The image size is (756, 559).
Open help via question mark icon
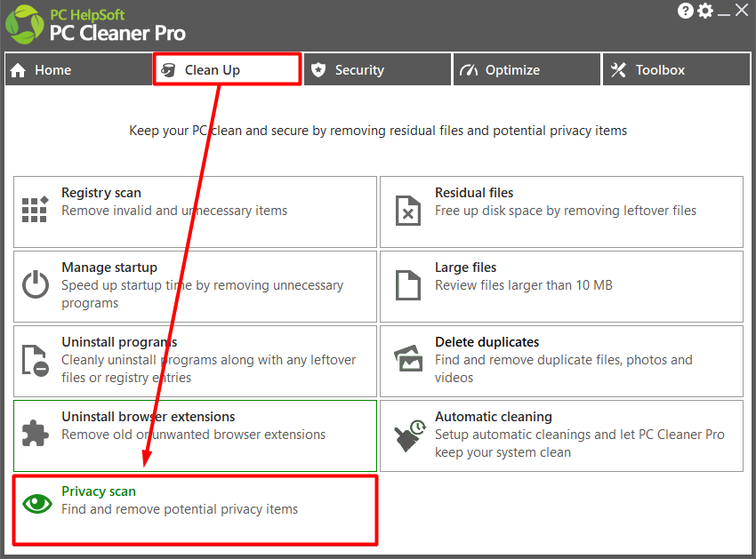[685, 11]
